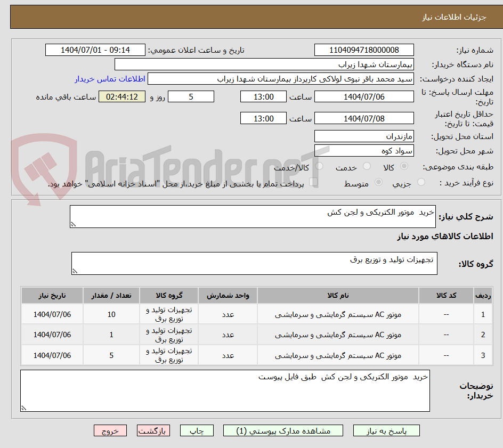Select the شماره نیاز field value
The image size is (503, 448).
point(364,50)
